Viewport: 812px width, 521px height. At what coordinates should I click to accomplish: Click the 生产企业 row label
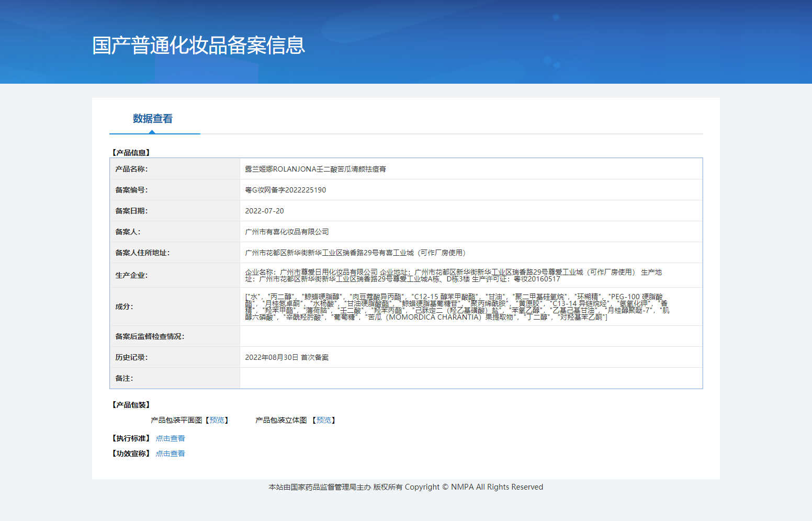pos(131,275)
